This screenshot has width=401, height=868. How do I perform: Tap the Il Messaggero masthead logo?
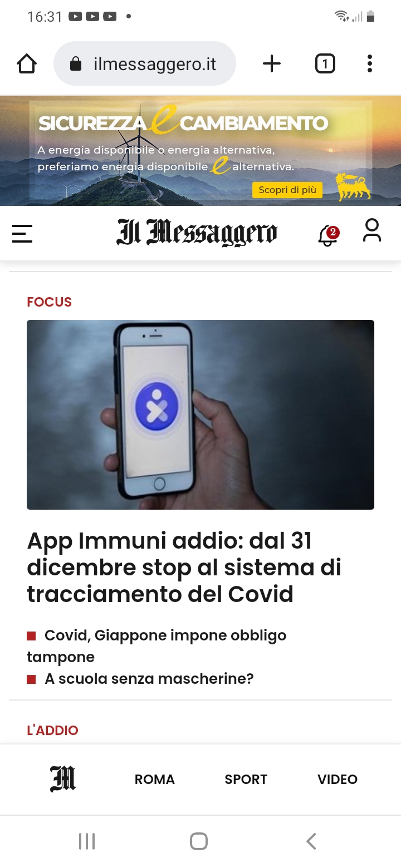tap(197, 232)
